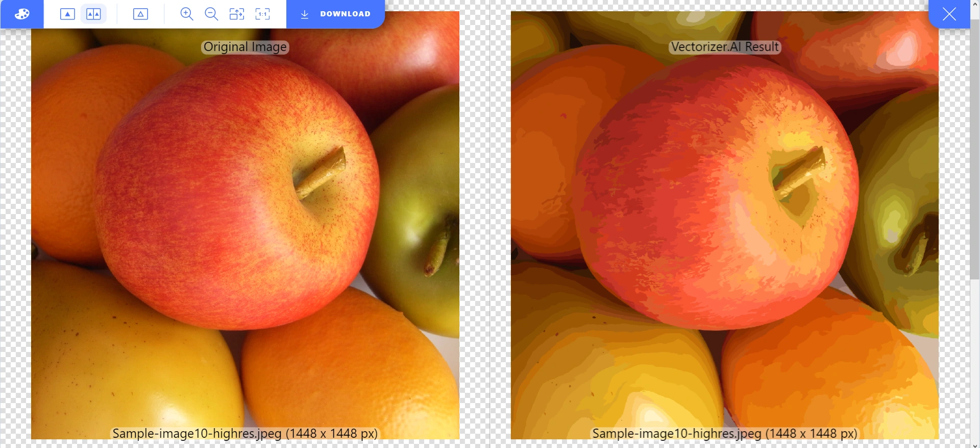The width and height of the screenshot is (980, 448).
Task: Switch to single image view
Action: pos(67,14)
